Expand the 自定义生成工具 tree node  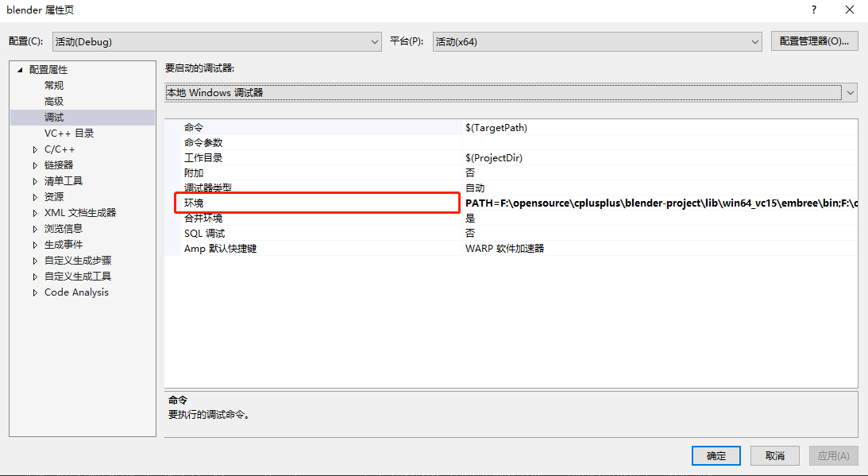pyautogui.click(x=36, y=277)
